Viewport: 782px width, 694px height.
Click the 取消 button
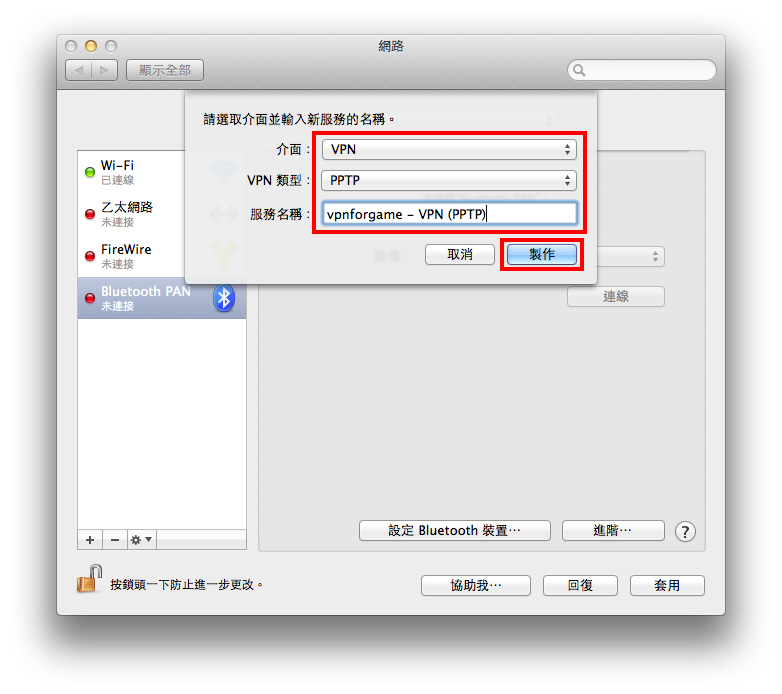[x=460, y=255]
